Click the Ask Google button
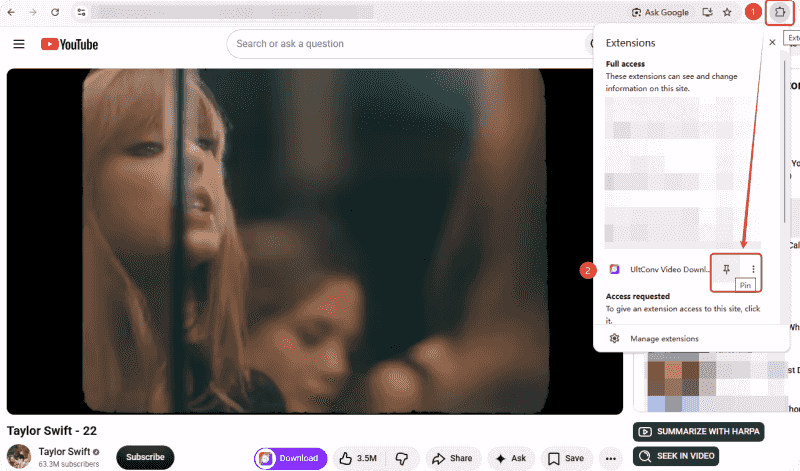800x471 pixels. pyautogui.click(x=660, y=12)
